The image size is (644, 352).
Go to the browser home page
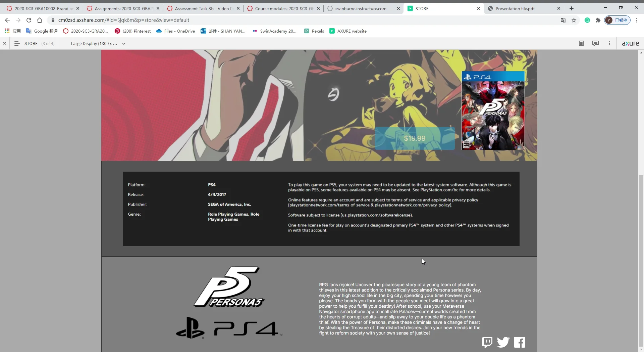point(40,20)
